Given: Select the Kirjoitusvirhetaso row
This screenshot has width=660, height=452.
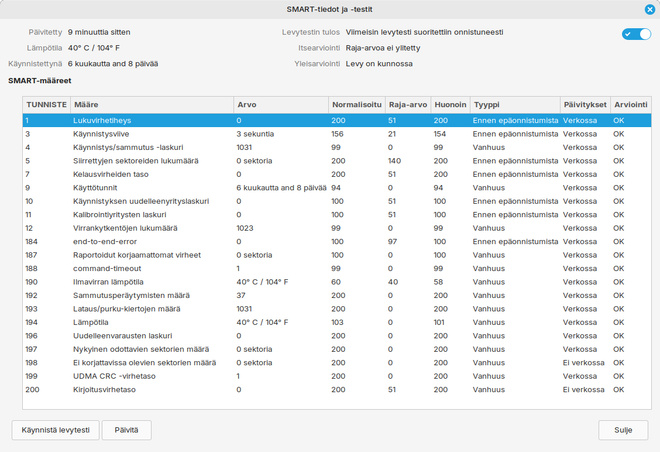Looking at the screenshot, I should [337, 390].
